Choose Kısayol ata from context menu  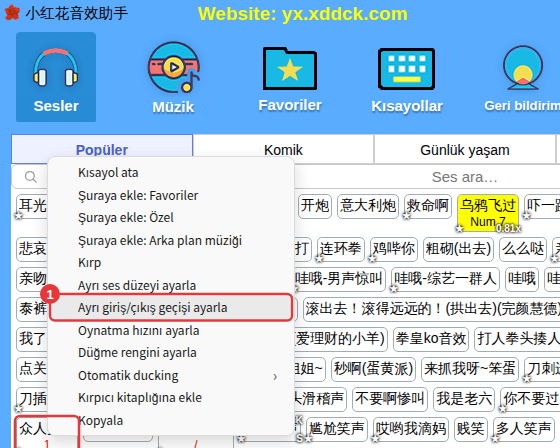coord(171,173)
